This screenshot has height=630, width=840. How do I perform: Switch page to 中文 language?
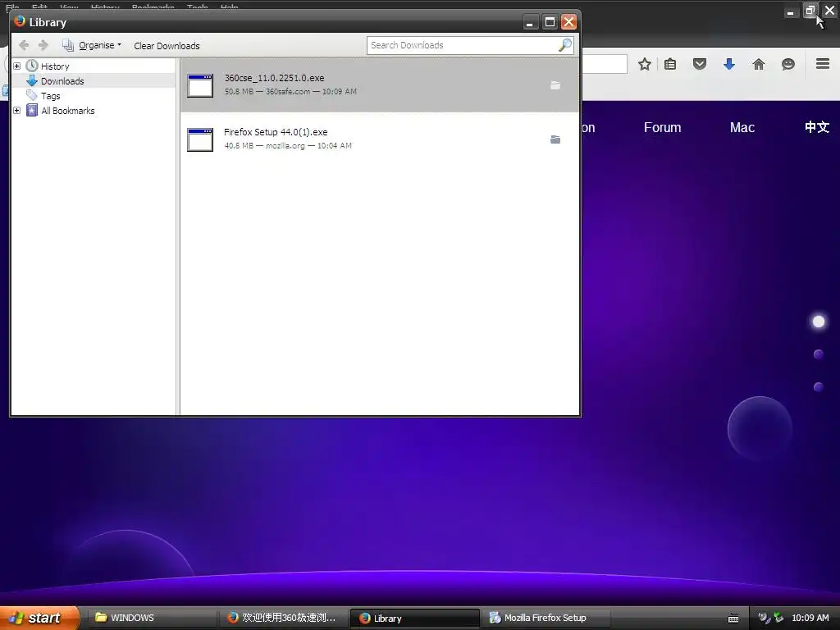(817, 127)
